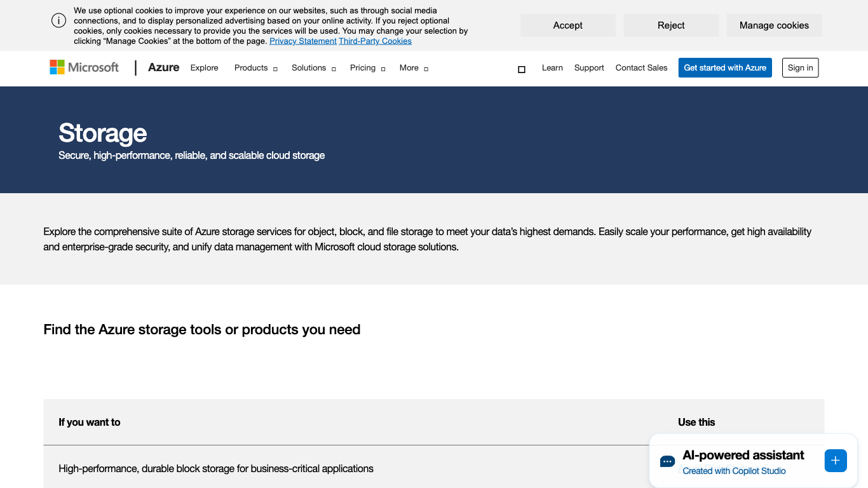Click the 'Use this' column header
Screen dimensions: 868x488
696,423
